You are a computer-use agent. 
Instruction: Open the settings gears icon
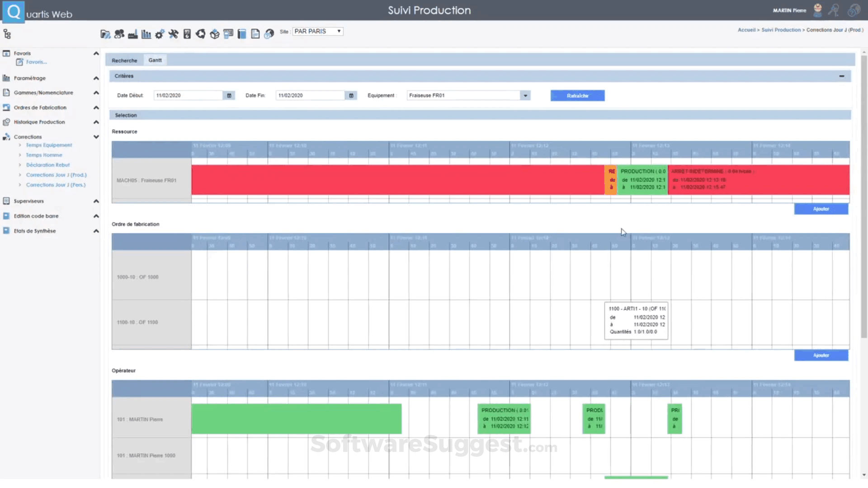click(x=160, y=34)
